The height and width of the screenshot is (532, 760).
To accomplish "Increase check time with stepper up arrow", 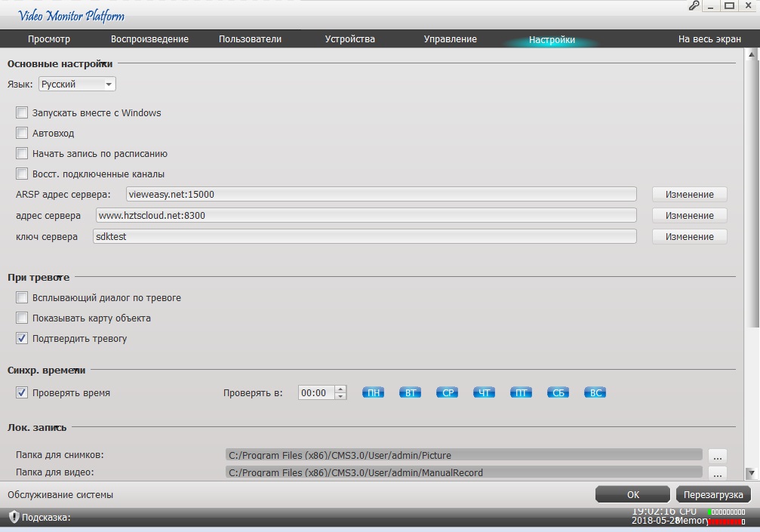I will [340, 389].
